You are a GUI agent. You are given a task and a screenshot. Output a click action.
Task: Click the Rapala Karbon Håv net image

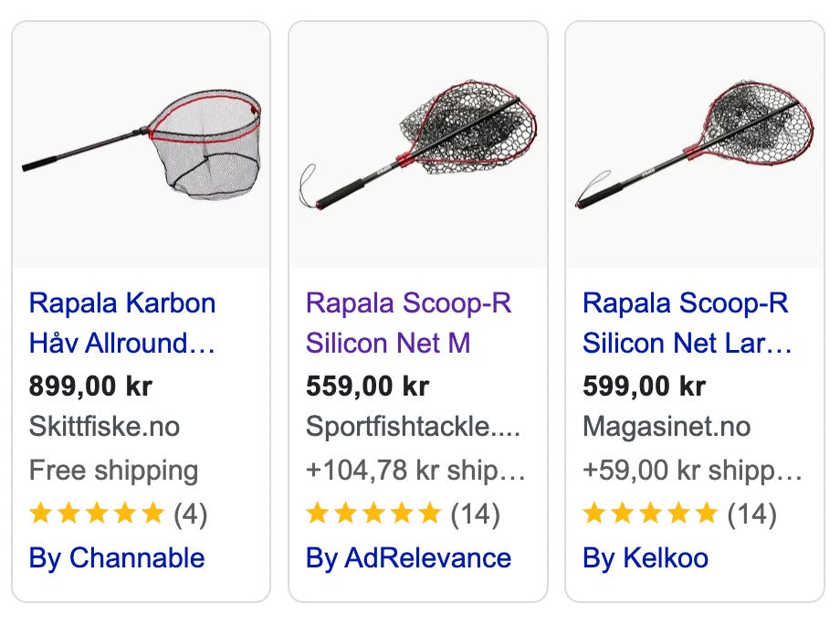pos(142,144)
